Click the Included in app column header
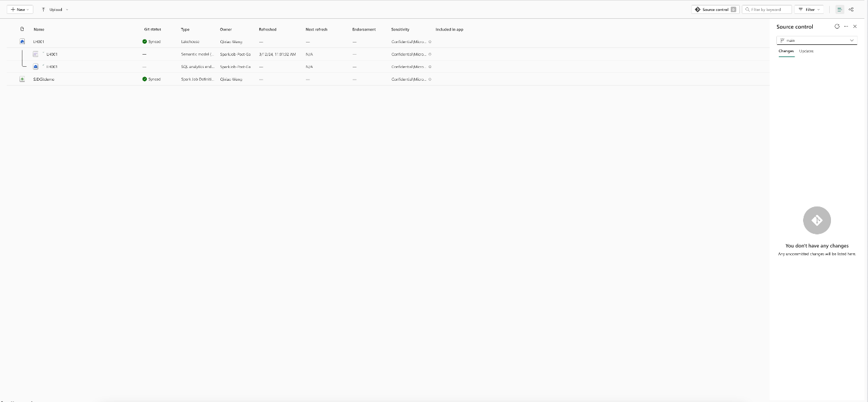868x402 pixels. pyautogui.click(x=449, y=29)
